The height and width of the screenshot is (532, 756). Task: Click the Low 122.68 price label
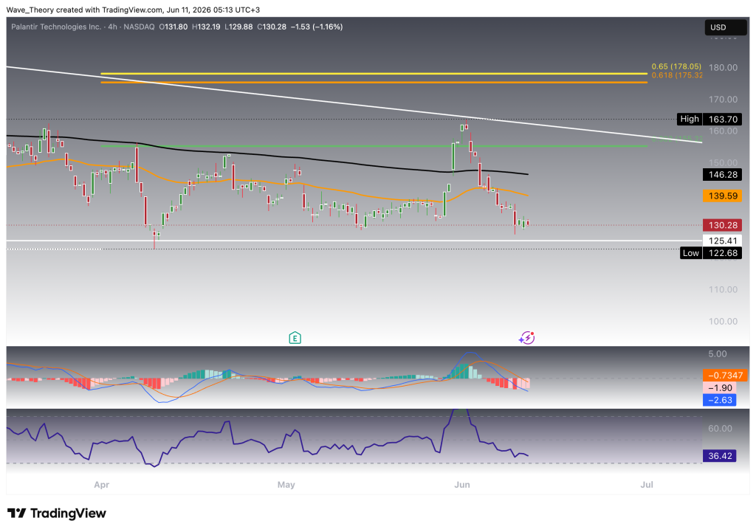pos(710,253)
